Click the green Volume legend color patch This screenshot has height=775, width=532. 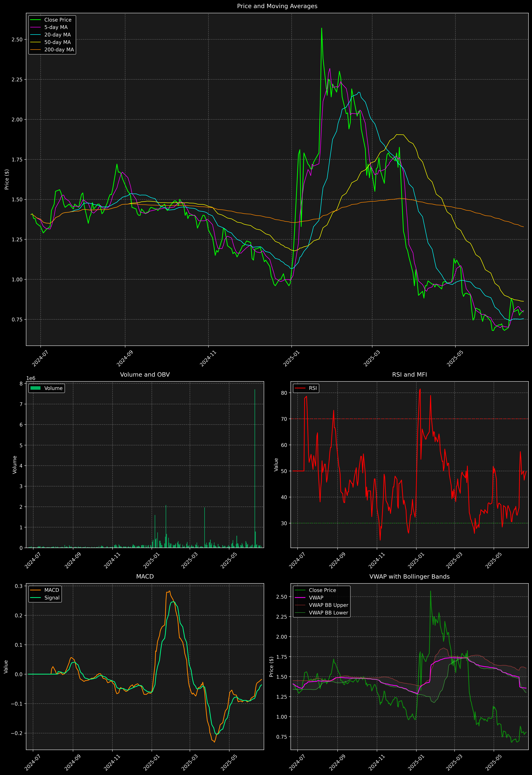point(35,388)
